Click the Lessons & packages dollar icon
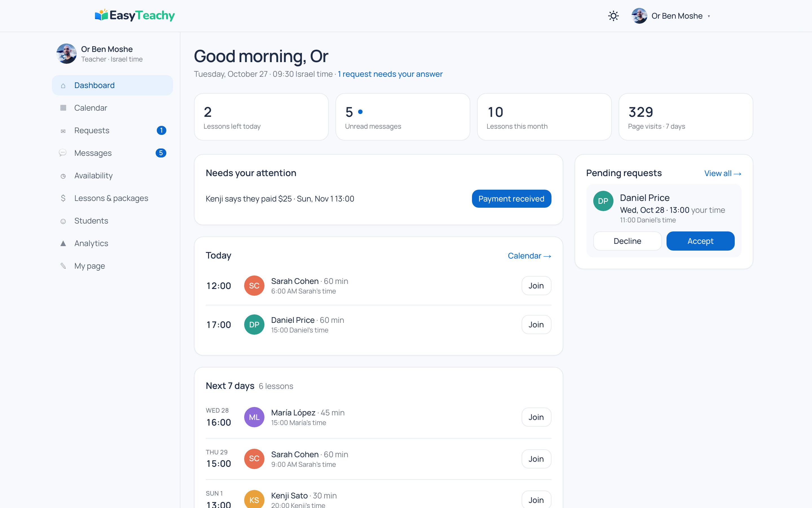 point(63,198)
